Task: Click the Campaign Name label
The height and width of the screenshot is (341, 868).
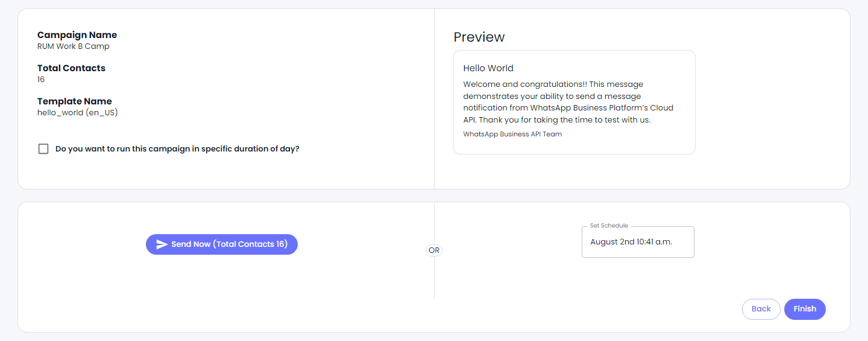Action: 77,35
